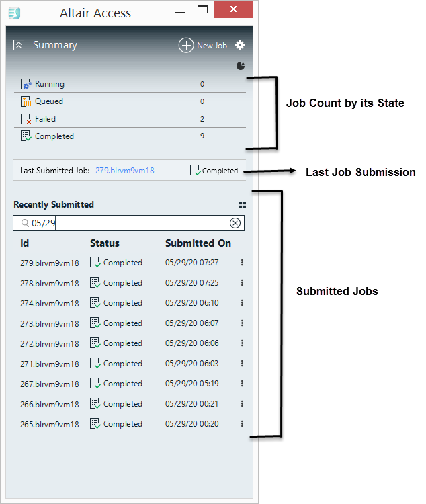Viewport: 426px width, 504px height.
Task: Click Completed status icon for job 274
Action: point(95,303)
